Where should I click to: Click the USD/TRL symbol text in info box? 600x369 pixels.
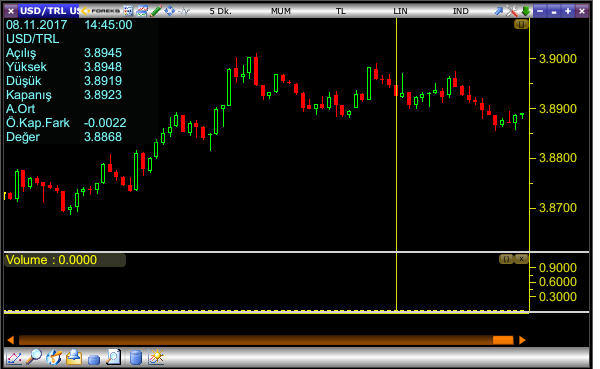pos(33,39)
